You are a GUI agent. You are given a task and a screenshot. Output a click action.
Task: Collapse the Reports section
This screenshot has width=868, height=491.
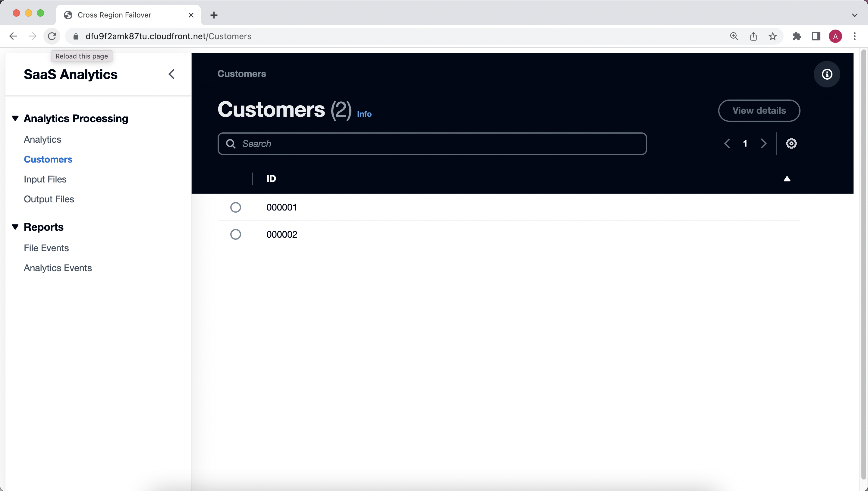pyautogui.click(x=15, y=227)
